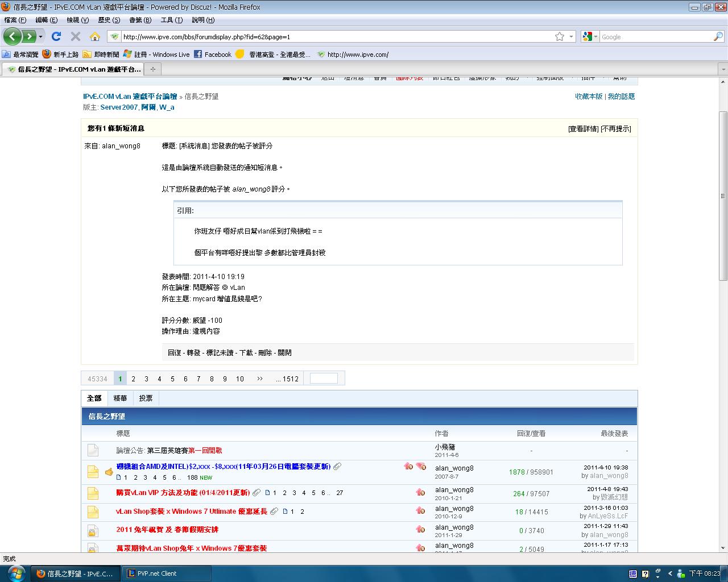Screen dimensions: 728x582
Task: Open the new tab plus button
Action: click(x=152, y=69)
